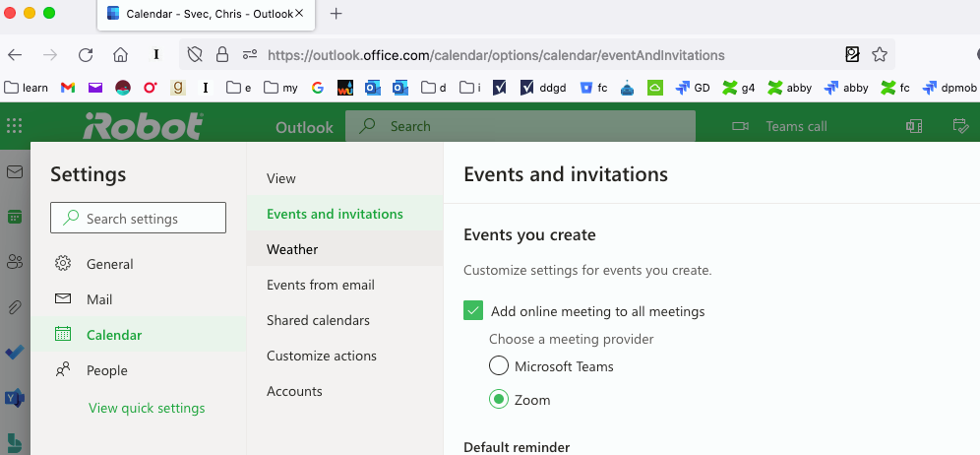Viewport: 980px width, 455px height.
Task: Click View quick settings link
Action: 147,408
